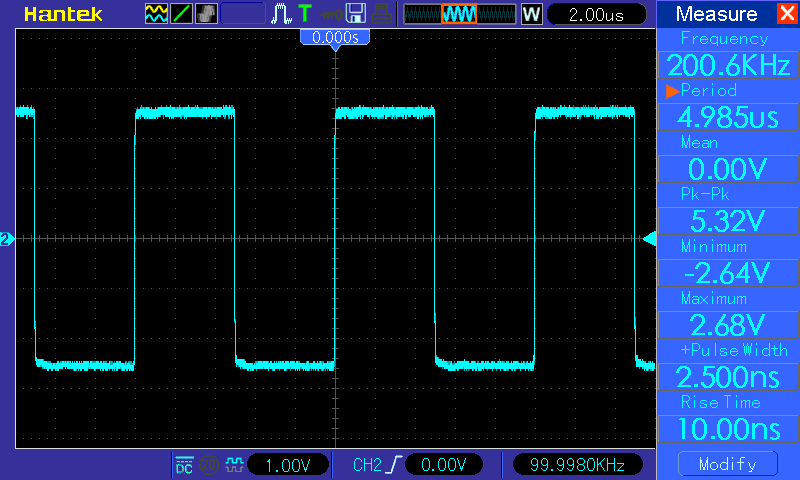Click the 10.00ns rise time value

click(728, 429)
